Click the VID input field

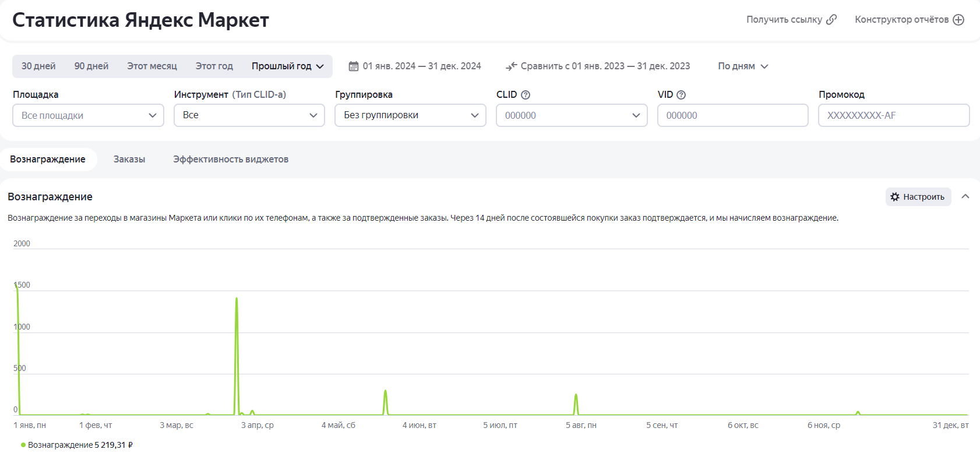click(733, 115)
